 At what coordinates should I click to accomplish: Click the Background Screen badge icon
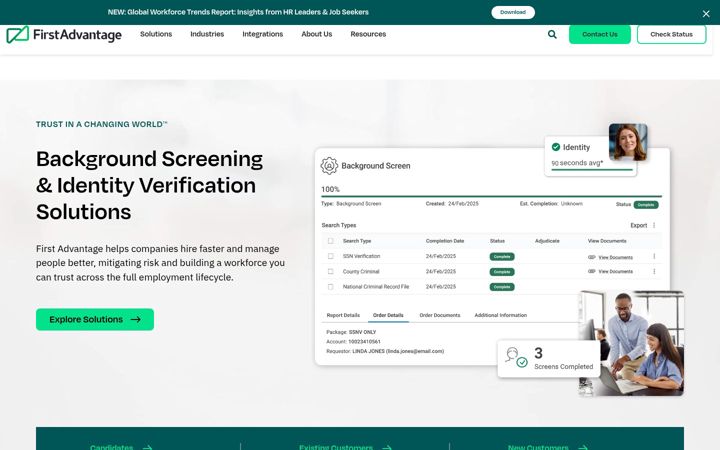[329, 166]
